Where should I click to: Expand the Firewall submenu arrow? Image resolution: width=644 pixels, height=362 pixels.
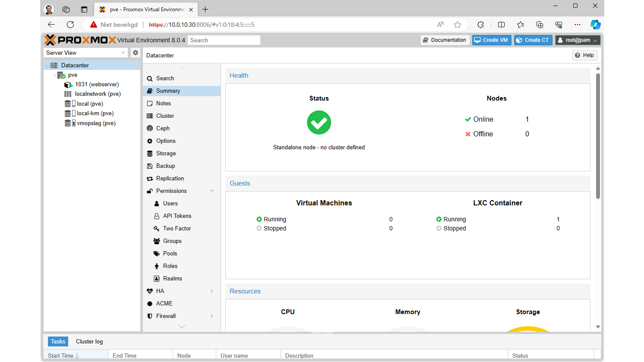tap(212, 316)
